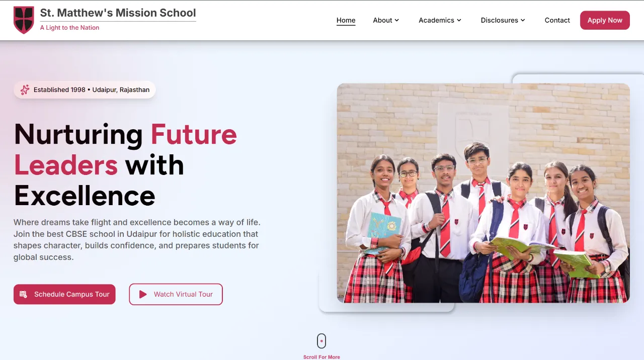Expand the Academics dropdown chevron

coord(459,20)
